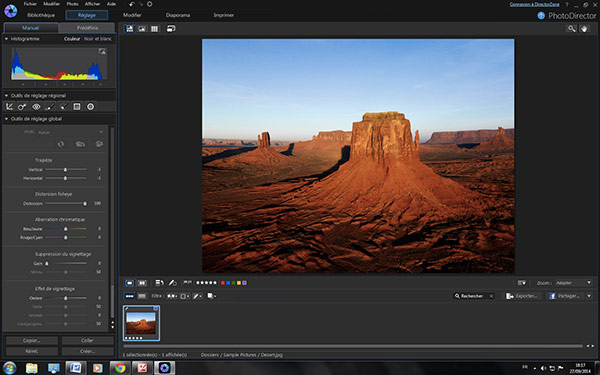Select the adjustment brush tool
Image resolution: width=600 pixels, height=375 pixels.
[x=50, y=107]
